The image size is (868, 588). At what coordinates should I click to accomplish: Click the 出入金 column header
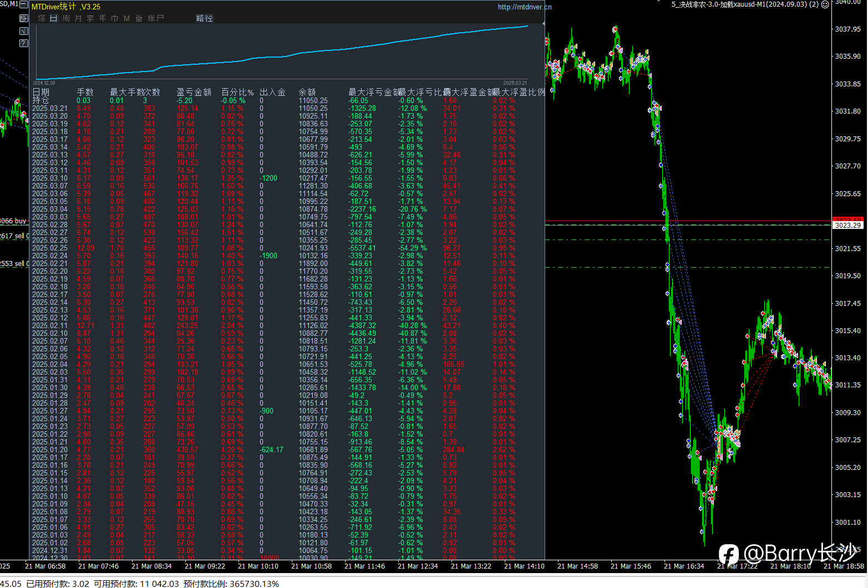273,92
